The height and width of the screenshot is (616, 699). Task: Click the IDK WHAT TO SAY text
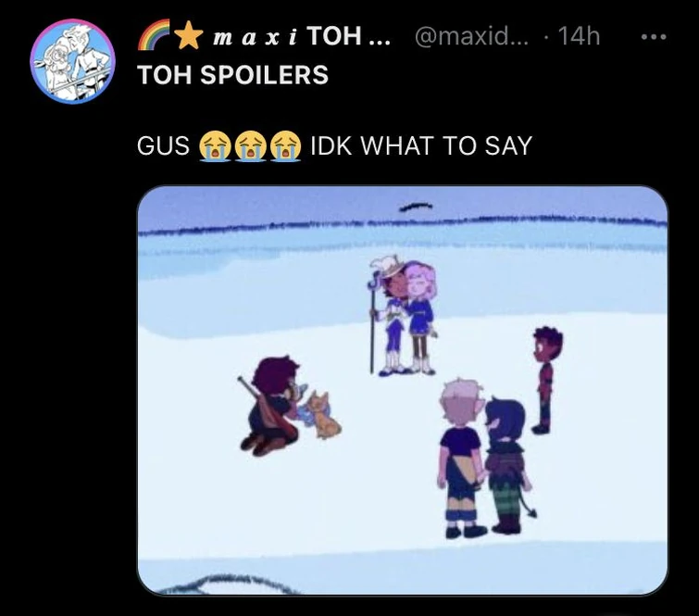click(x=421, y=145)
